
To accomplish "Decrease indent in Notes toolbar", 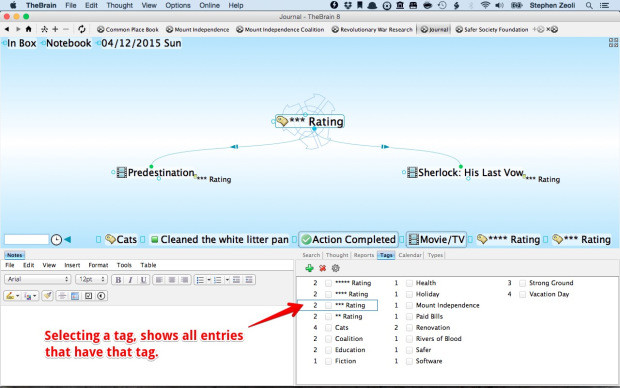I will pyautogui.click(x=236, y=280).
